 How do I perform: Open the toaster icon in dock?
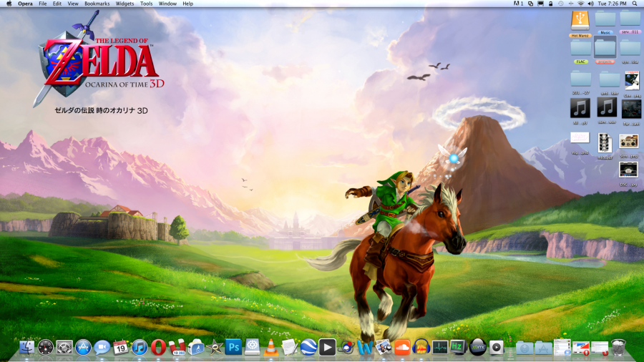click(196, 348)
